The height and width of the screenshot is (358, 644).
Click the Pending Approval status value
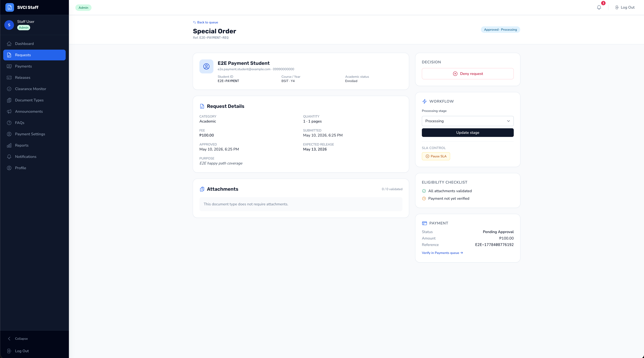point(498,232)
